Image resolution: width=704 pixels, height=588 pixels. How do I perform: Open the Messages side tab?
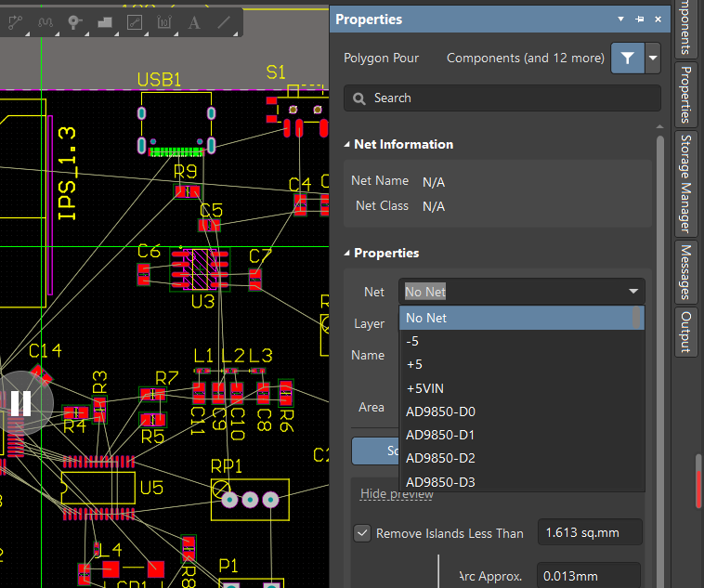point(686,272)
